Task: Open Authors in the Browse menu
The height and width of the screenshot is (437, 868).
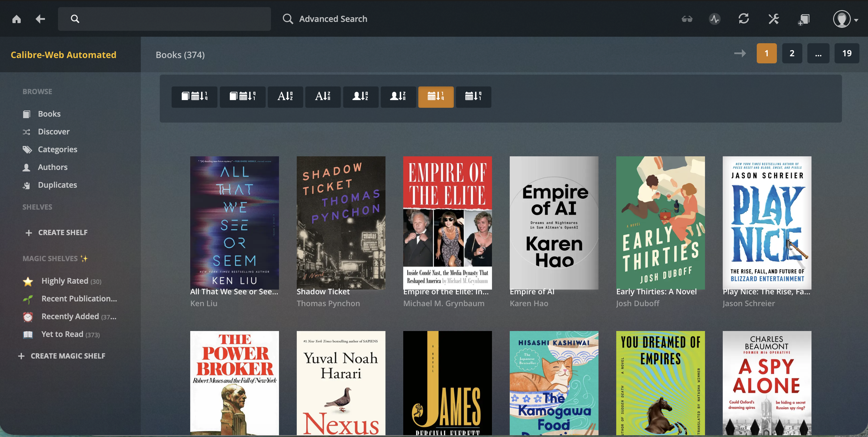Action: (x=53, y=167)
